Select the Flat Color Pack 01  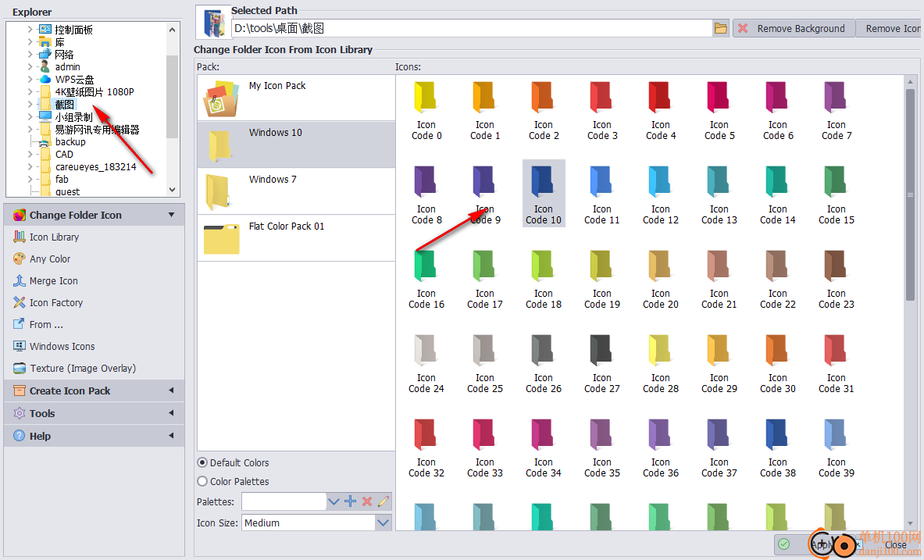[296, 237]
